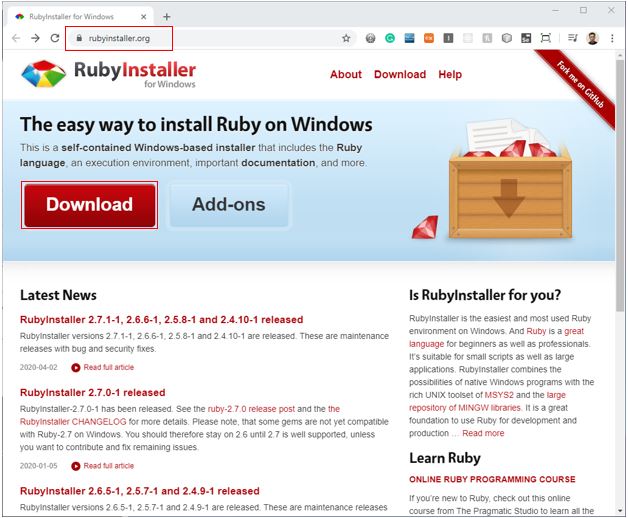Select the RubyInstaller for Windows browser tab
This screenshot has width=628, height=518.
click(x=80, y=17)
